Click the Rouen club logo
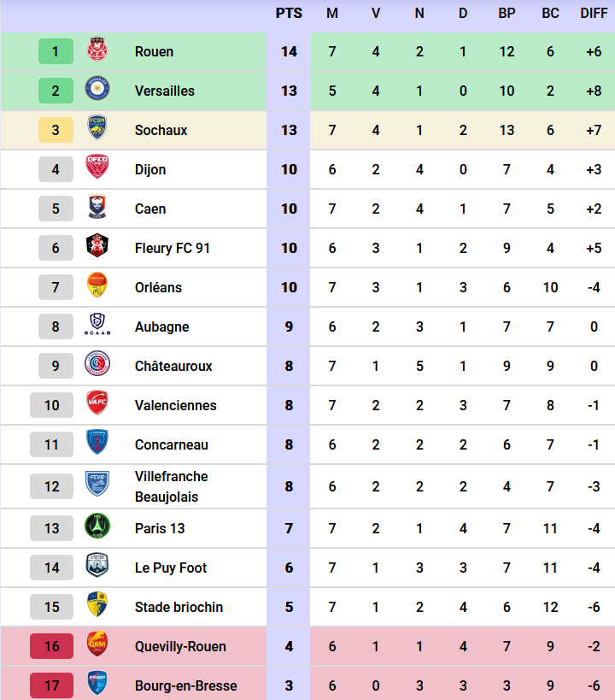 click(97, 51)
